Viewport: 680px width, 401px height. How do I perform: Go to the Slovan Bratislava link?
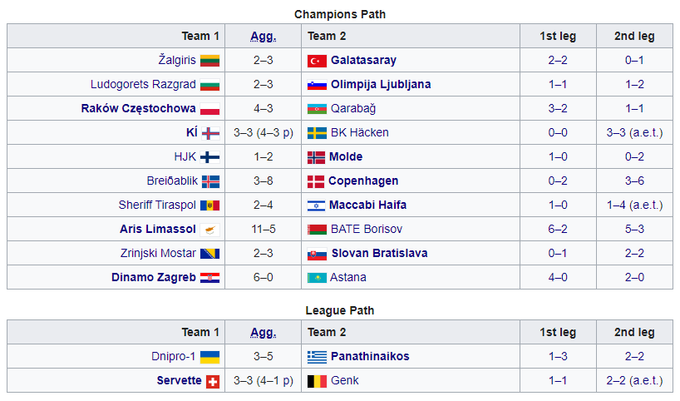(379, 254)
